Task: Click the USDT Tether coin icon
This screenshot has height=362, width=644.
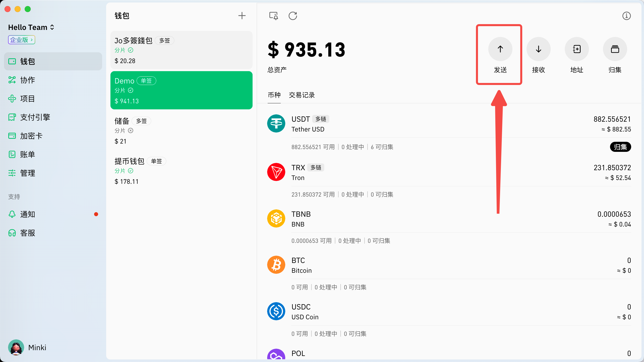Action: coord(276,123)
